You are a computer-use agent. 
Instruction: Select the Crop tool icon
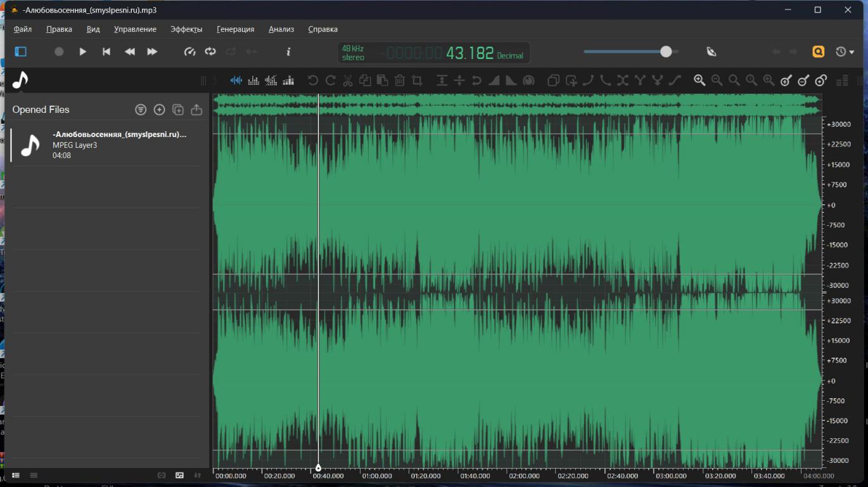417,81
